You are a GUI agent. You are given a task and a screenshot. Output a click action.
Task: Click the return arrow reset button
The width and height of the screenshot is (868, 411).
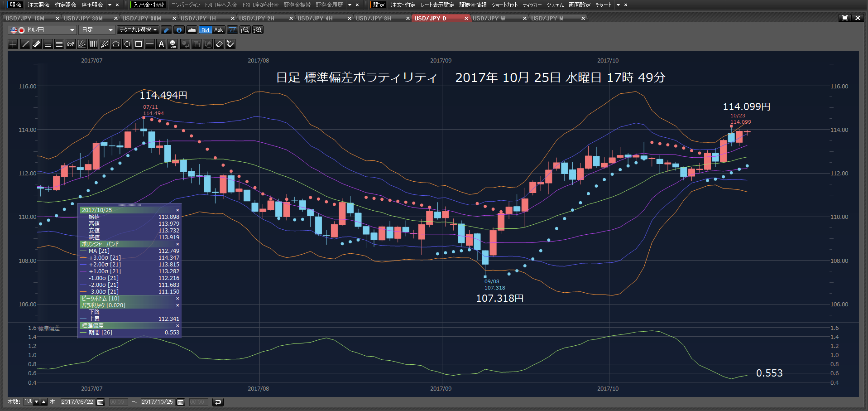[218, 402]
